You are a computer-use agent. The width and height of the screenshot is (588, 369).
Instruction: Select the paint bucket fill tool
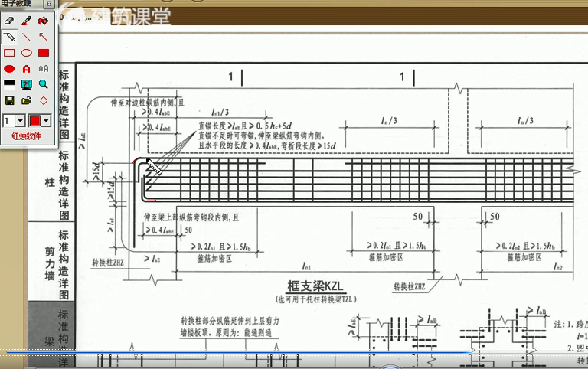click(x=44, y=21)
